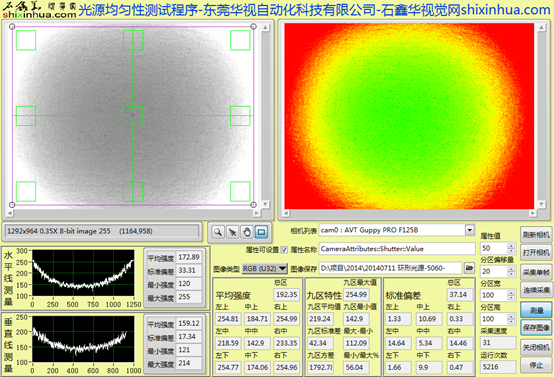Open the 相机列表 camera dropdown arrow
The width and height of the screenshot is (554, 377).
pos(470,230)
